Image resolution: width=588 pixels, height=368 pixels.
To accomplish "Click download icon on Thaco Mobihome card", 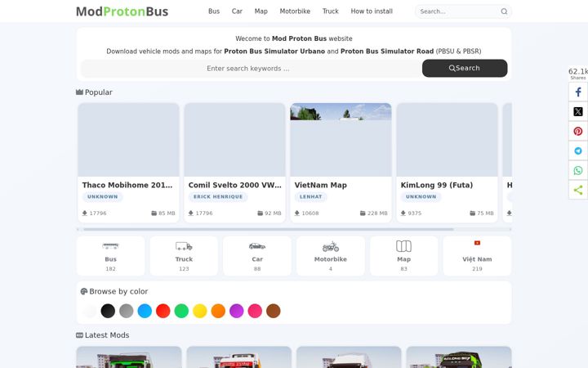I will (x=85, y=213).
